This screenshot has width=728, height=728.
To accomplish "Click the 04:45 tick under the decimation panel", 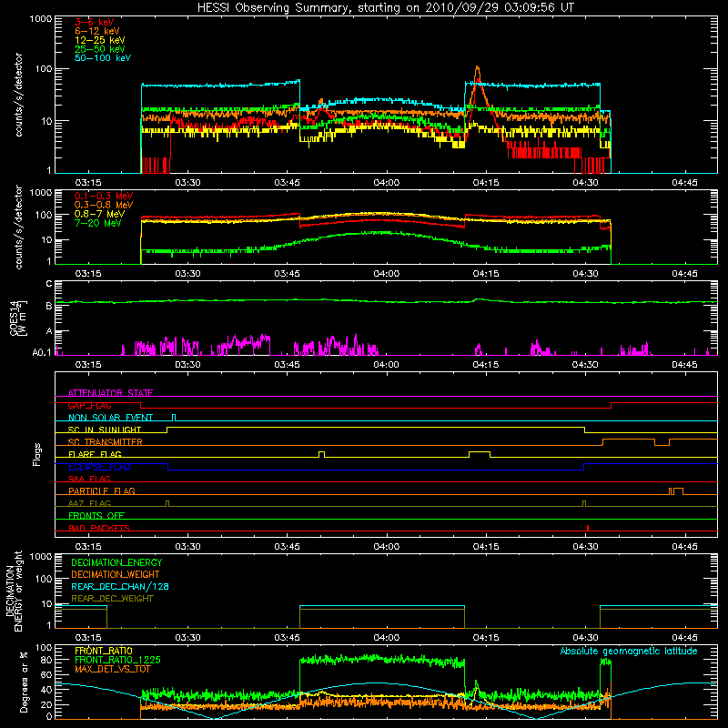I will click(684, 638).
